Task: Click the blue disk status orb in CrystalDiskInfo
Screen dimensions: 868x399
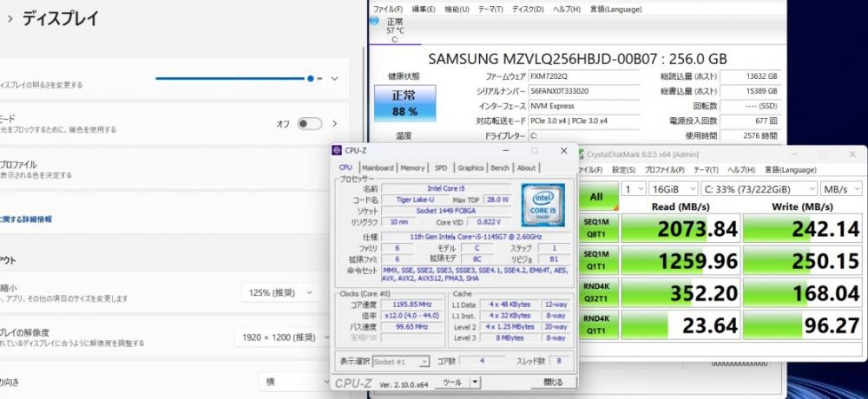Action: (373, 21)
